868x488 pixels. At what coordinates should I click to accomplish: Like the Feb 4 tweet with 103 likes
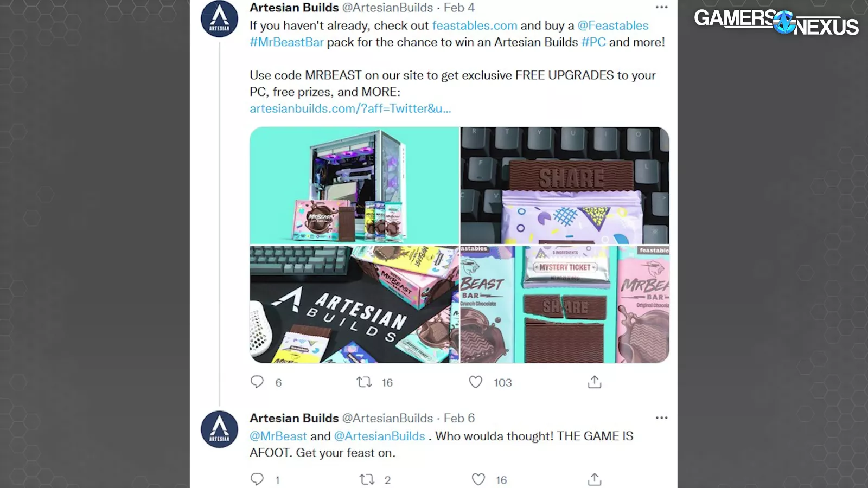click(x=476, y=382)
